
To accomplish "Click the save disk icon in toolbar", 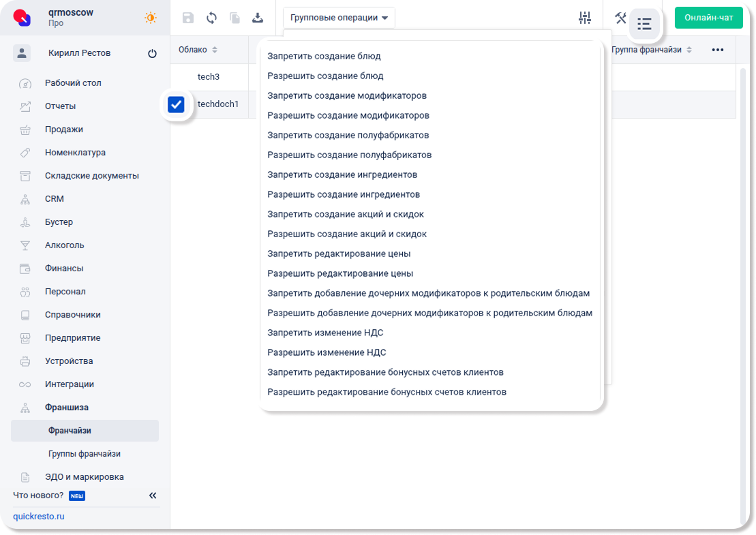I will click(188, 18).
